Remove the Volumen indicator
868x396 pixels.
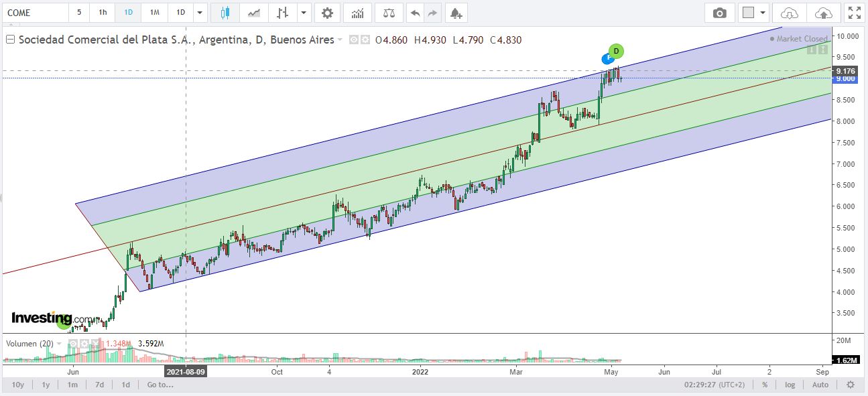pyautogui.click(x=95, y=344)
